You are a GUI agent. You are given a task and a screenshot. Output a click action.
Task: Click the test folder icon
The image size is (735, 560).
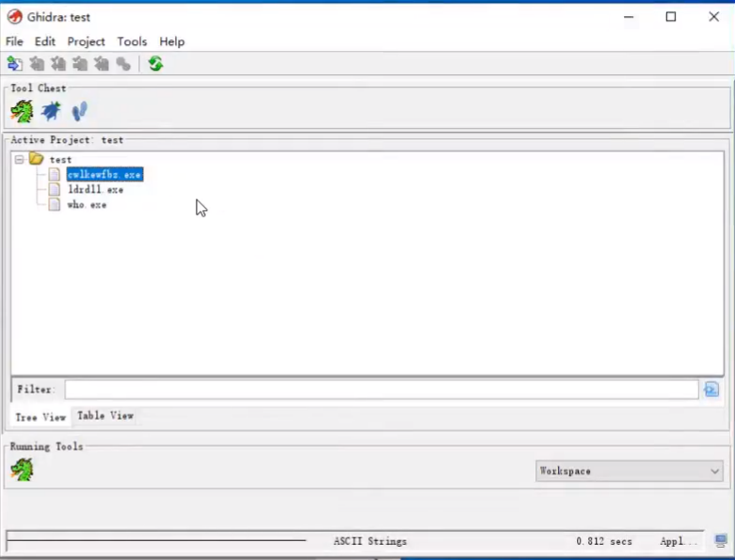click(x=36, y=158)
